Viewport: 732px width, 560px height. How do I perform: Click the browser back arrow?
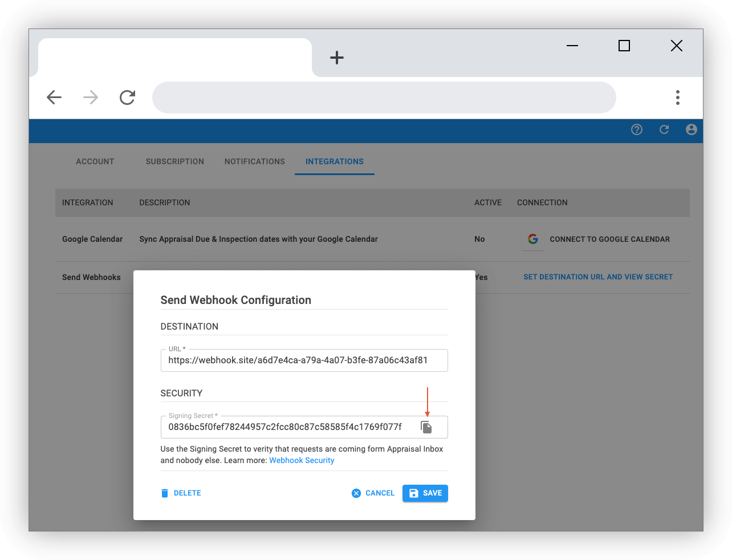[x=54, y=98]
